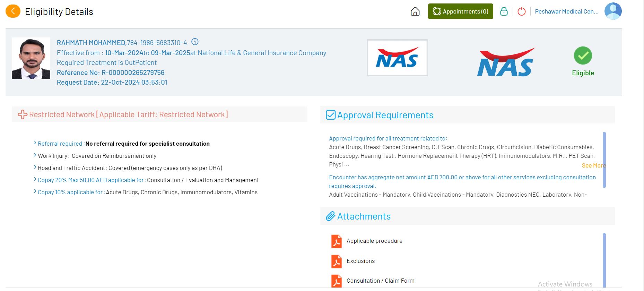
Task: Open the Applicable procedure PDF icon
Action: point(336,241)
